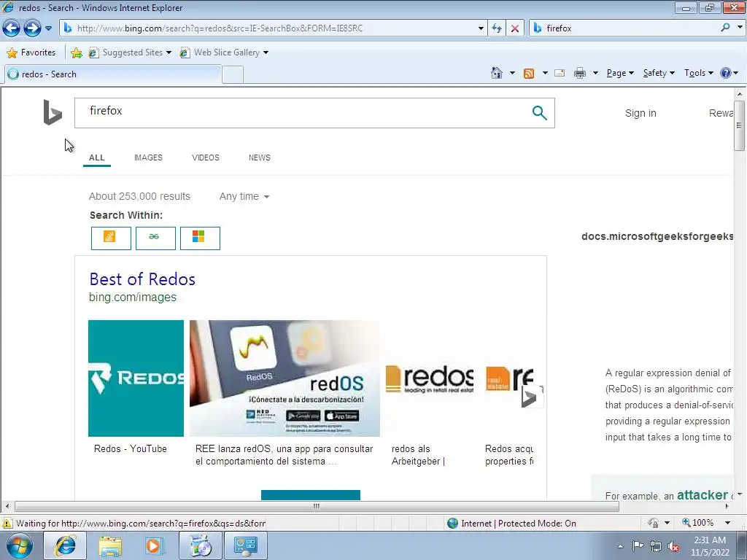Expand the feeds dropdown arrow
Image resolution: width=747 pixels, height=560 pixels.
[545, 73]
